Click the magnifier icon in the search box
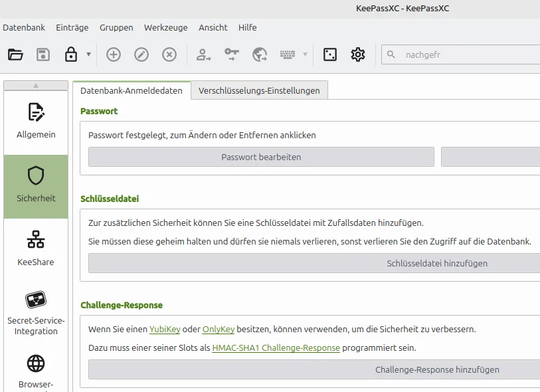 pos(391,54)
